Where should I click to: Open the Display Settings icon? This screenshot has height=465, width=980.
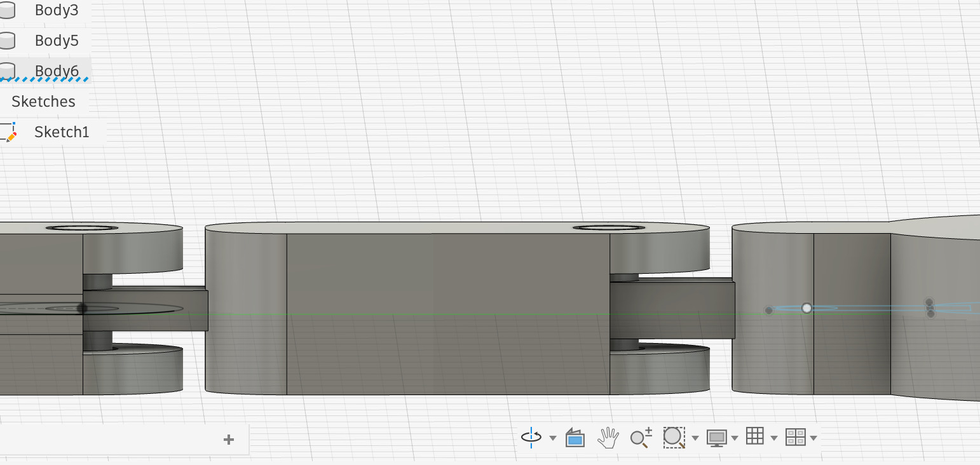tap(717, 437)
